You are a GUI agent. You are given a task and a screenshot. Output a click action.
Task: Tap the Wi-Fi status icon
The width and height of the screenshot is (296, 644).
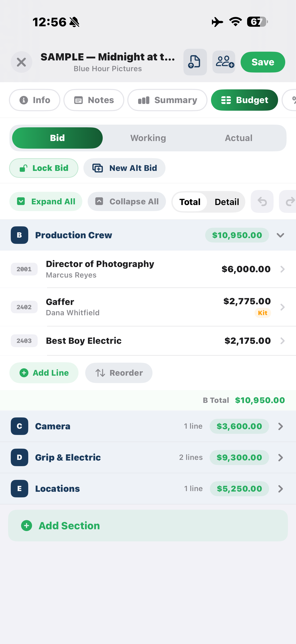tap(235, 22)
